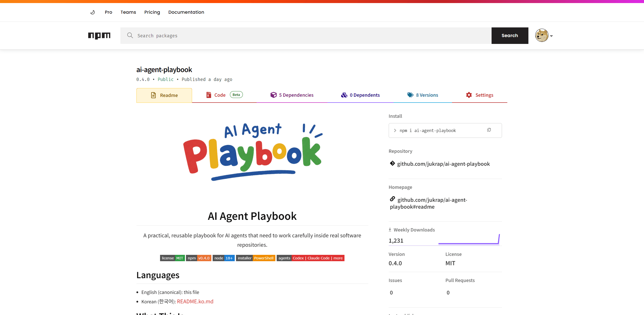Click the ai-agent-playbook package title

164,70
